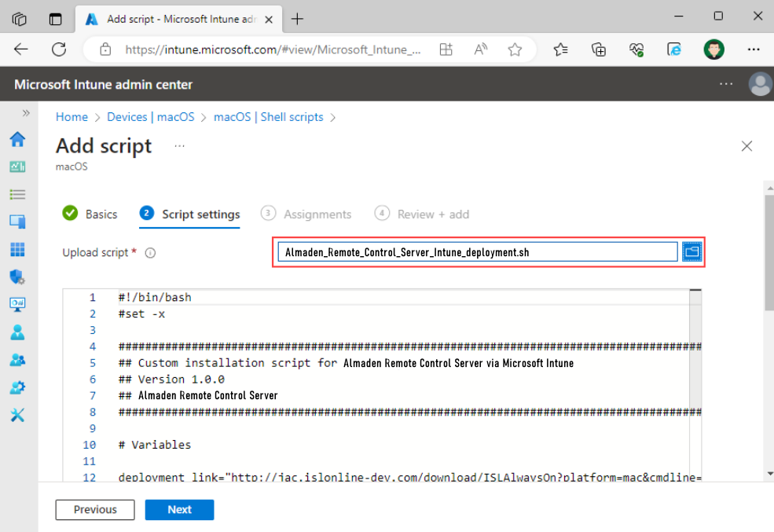Open All services list icon

pyautogui.click(x=17, y=194)
